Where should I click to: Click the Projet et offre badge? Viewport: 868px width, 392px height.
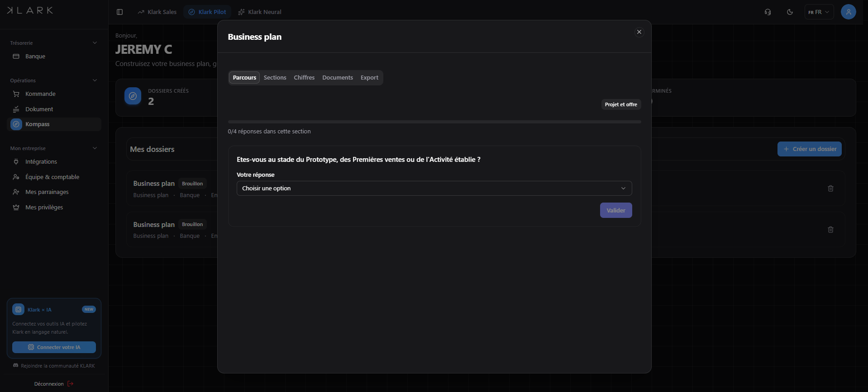tap(621, 104)
